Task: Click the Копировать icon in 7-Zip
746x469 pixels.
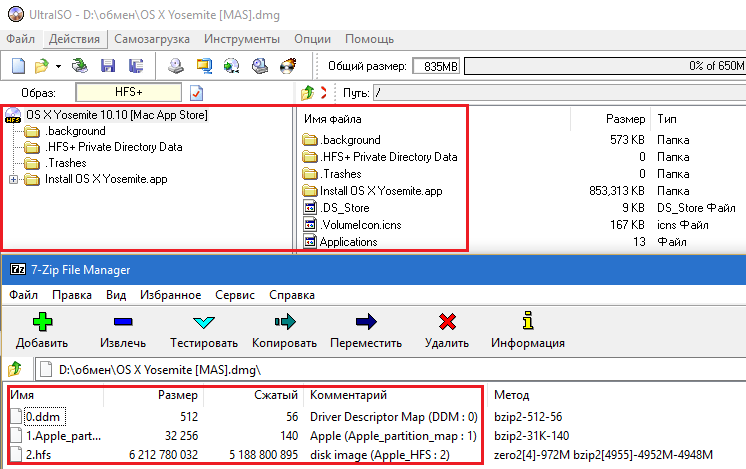Action: point(285,322)
